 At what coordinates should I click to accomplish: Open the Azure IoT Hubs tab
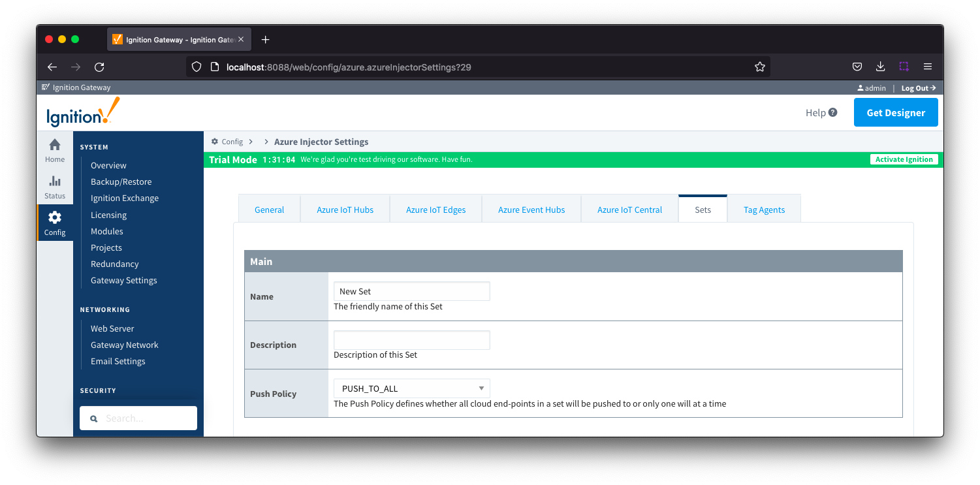345,210
